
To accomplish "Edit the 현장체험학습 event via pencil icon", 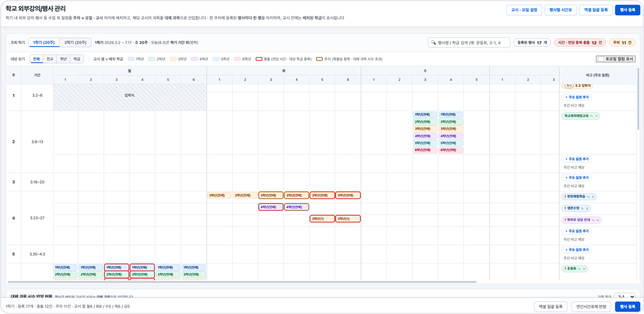I will [x=588, y=197].
